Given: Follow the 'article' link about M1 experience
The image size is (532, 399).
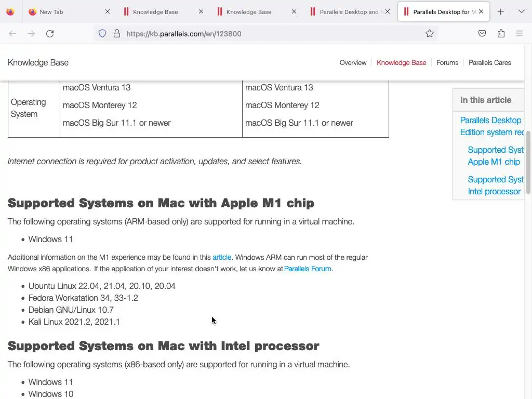Looking at the screenshot, I should click(222, 258).
